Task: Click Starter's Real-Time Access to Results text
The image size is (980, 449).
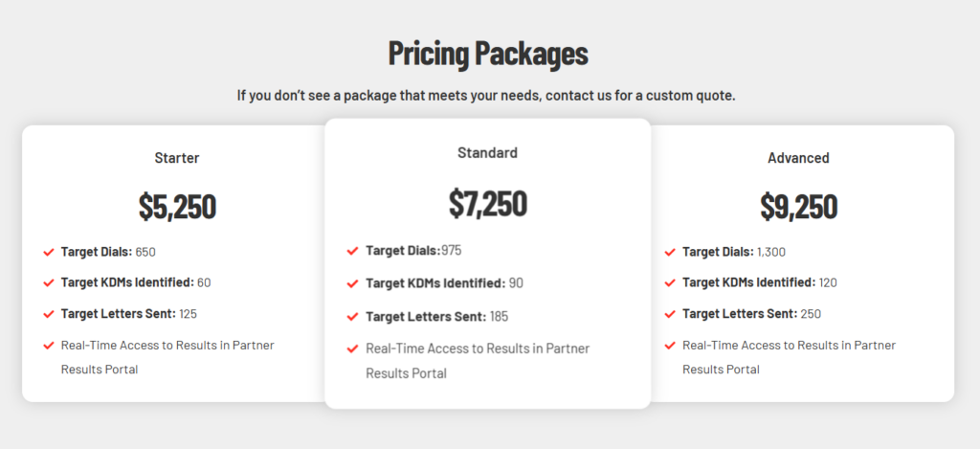Action: (167, 345)
